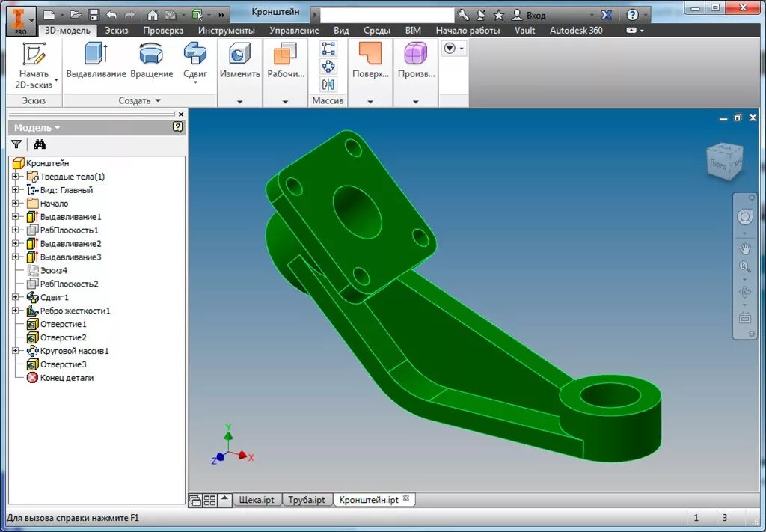
Task: Click the Home house icon in quick access toolbar
Action: coord(153,15)
